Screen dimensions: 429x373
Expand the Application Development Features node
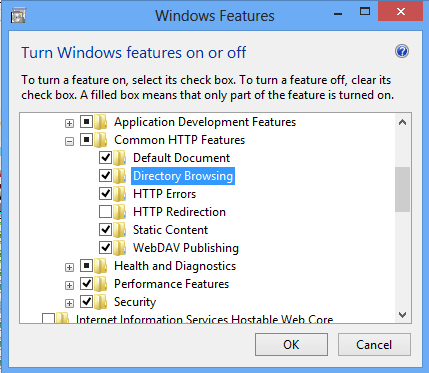coord(69,124)
